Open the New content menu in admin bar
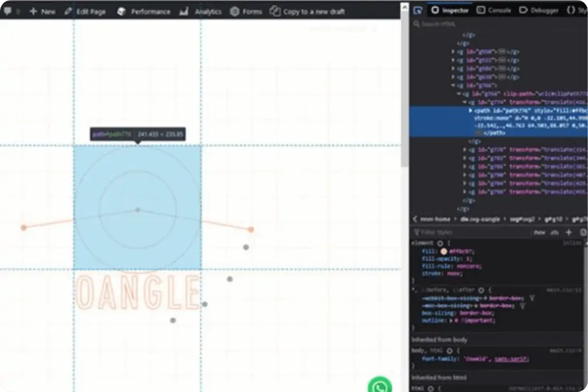 (42, 11)
